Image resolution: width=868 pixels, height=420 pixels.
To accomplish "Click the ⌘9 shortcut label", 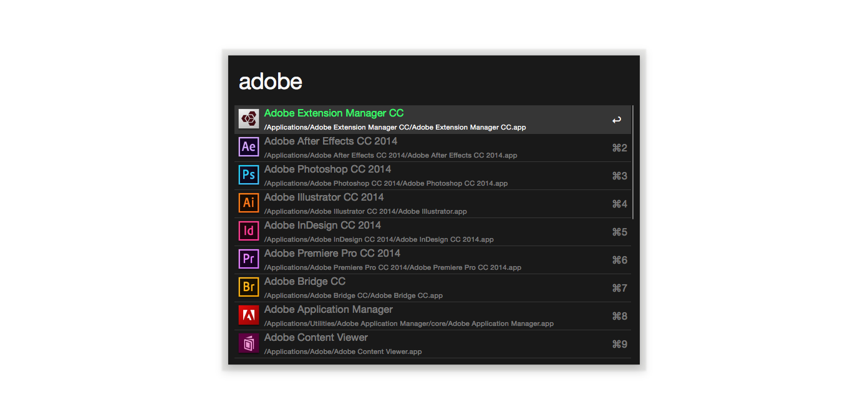I will click(619, 344).
